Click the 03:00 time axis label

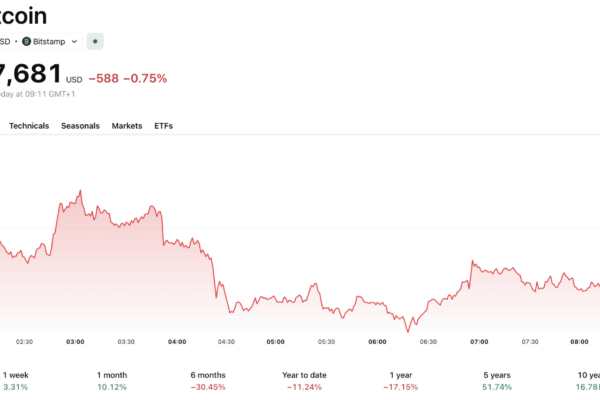[75, 341]
